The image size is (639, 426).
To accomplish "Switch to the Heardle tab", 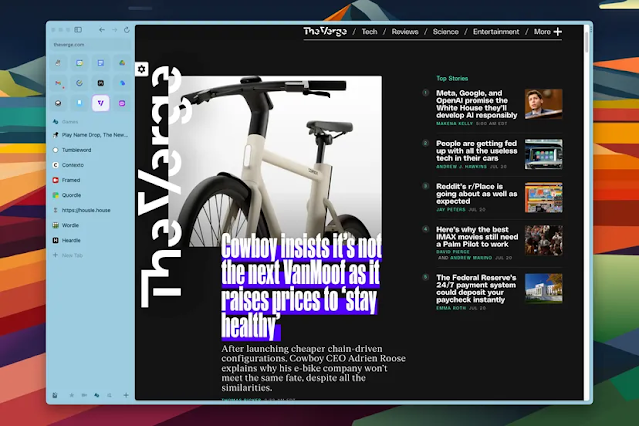I will tap(90, 241).
